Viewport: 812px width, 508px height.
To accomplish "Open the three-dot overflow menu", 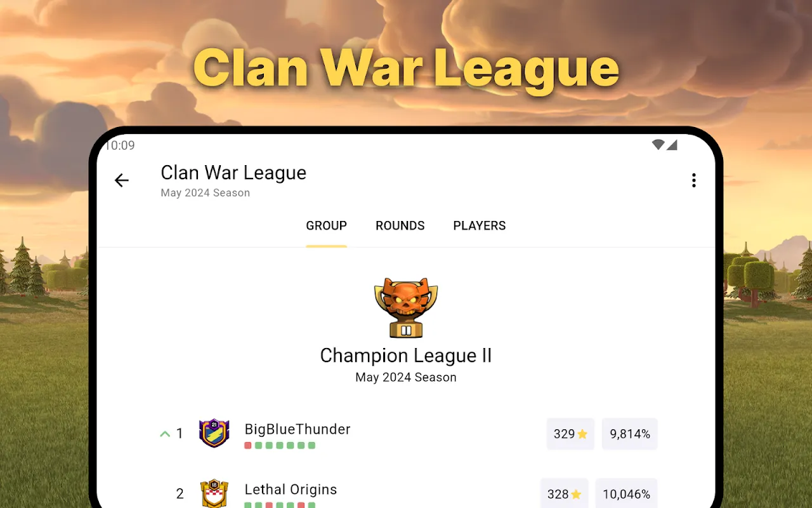I will [x=693, y=180].
